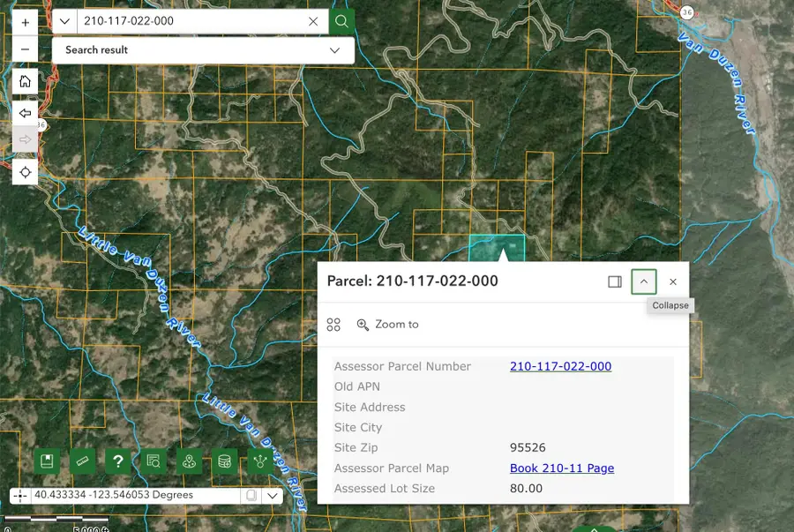Dock the parcel popup panel
Screen dimensions: 794x532
coord(615,282)
